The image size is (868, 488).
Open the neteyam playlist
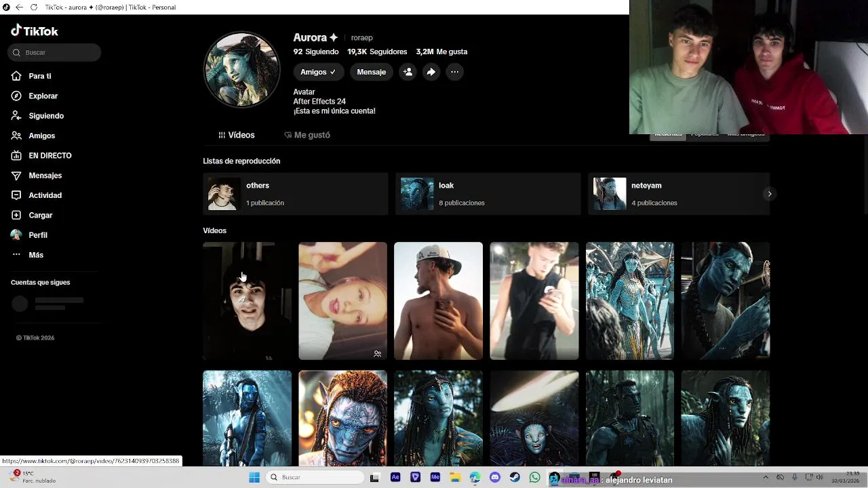[x=679, y=194]
